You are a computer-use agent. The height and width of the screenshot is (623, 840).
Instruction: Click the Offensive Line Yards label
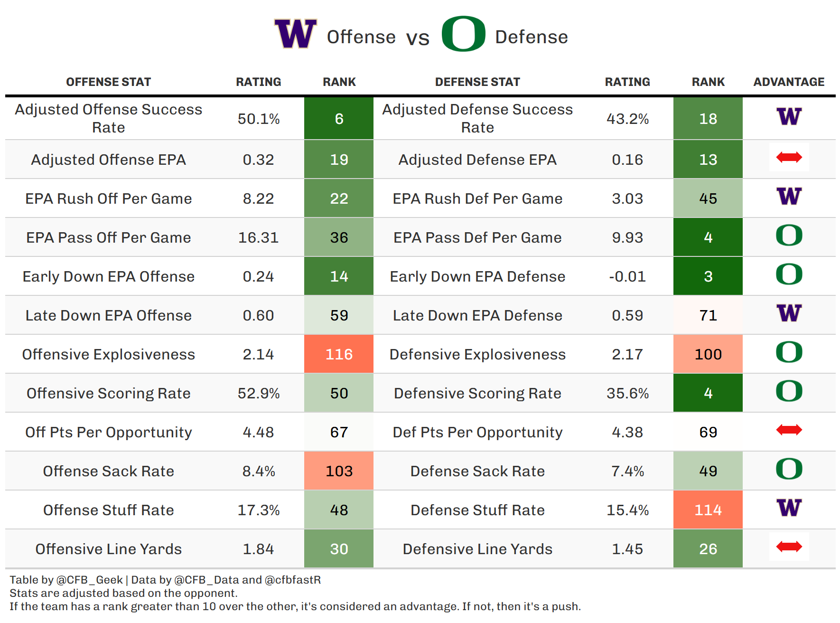coord(108,549)
